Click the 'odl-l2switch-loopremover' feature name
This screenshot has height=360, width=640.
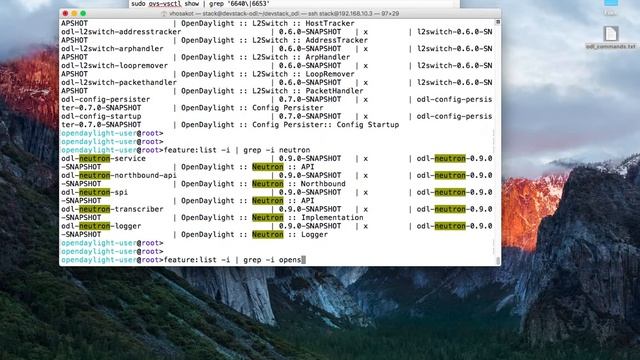coord(115,65)
